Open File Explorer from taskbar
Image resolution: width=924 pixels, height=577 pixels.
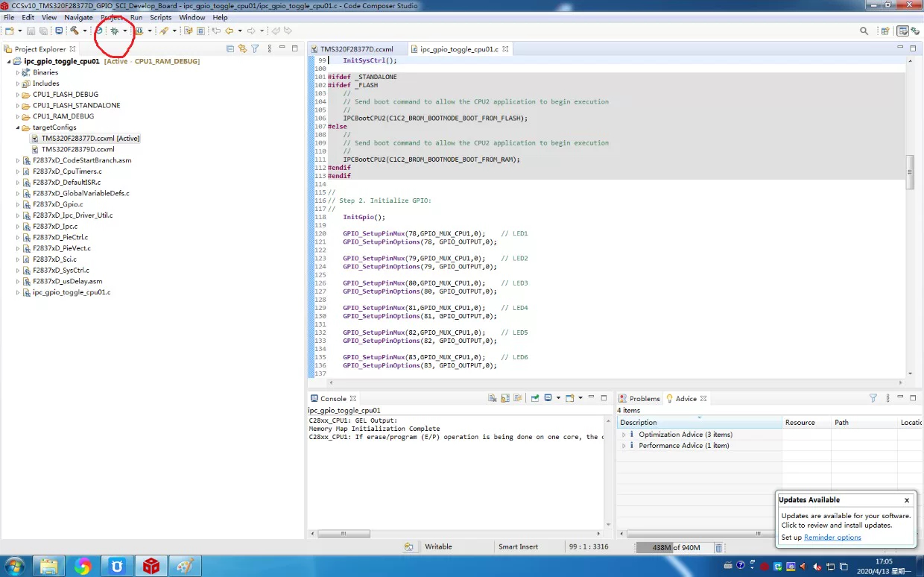(x=48, y=566)
